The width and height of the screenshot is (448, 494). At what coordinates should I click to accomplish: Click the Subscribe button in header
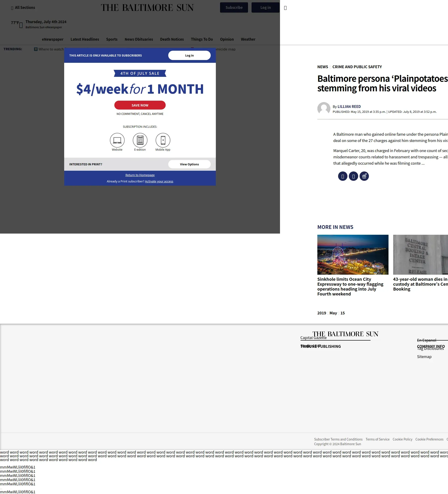tap(234, 8)
